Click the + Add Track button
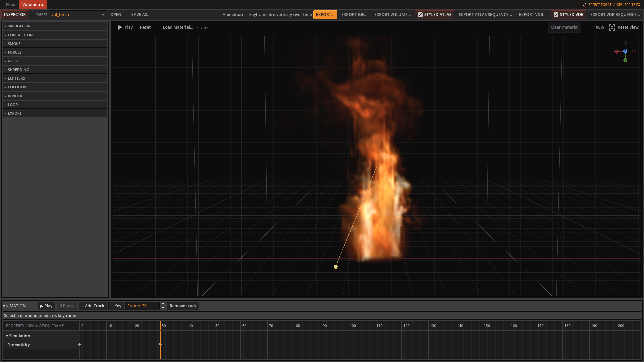The image size is (644, 362). (x=93, y=306)
